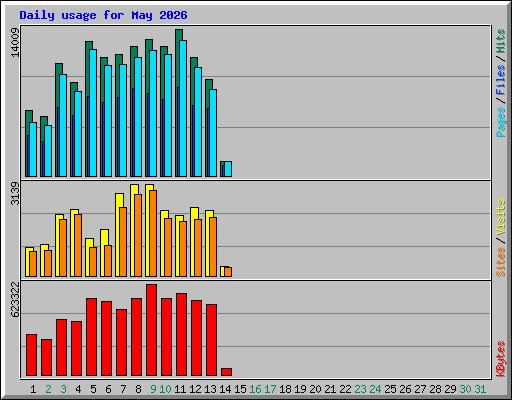Click day label 11 on the x-axis

point(180,389)
